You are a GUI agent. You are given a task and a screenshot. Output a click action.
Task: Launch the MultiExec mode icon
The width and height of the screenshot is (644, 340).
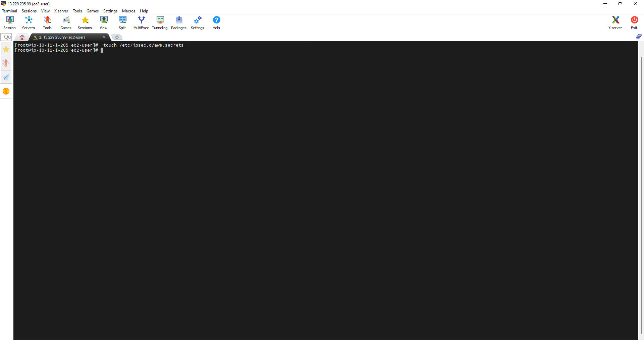141,23
